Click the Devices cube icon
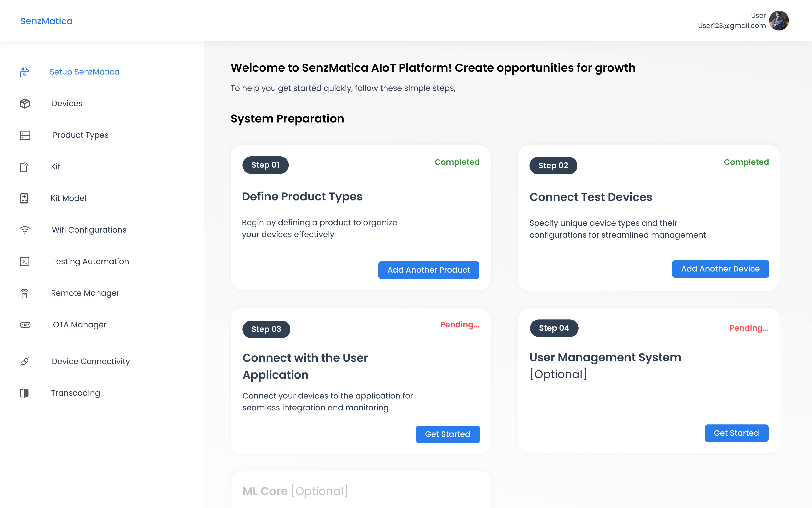812x508 pixels. (25, 103)
